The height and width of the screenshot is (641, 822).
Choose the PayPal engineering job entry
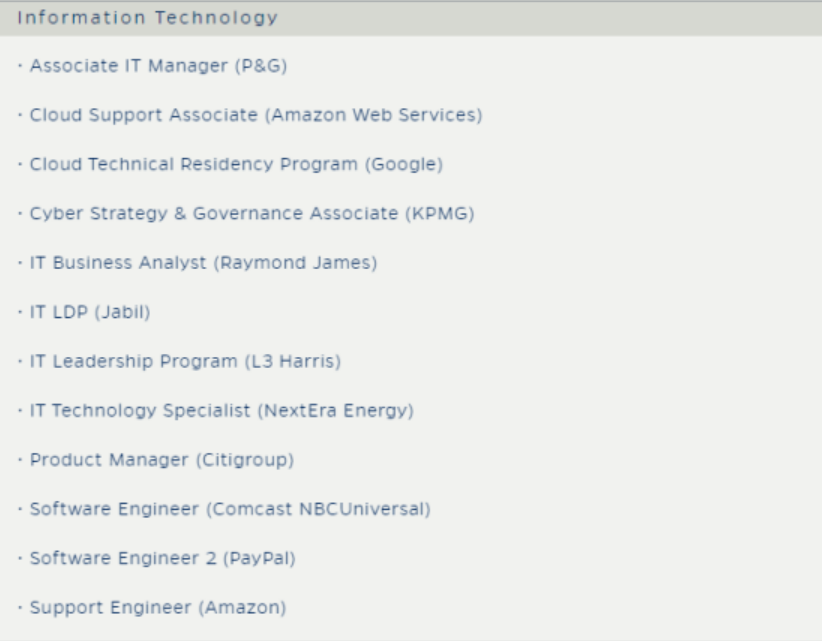coord(163,558)
